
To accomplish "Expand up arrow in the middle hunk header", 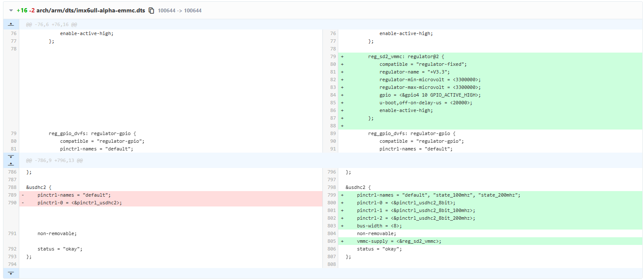I will 11,164.
